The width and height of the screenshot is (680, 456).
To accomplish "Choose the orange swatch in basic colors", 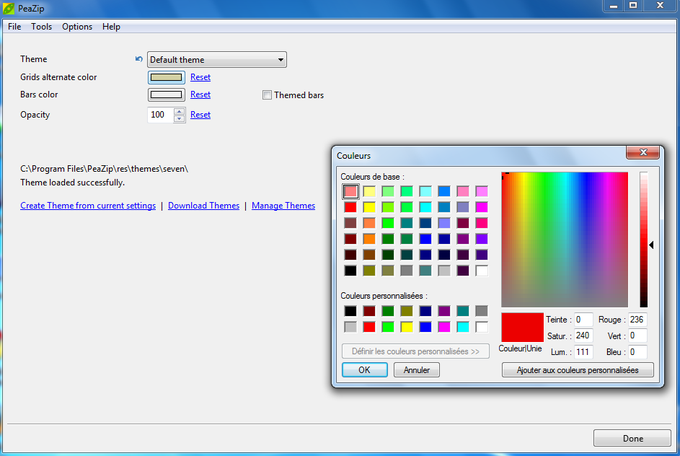I will (x=369, y=239).
